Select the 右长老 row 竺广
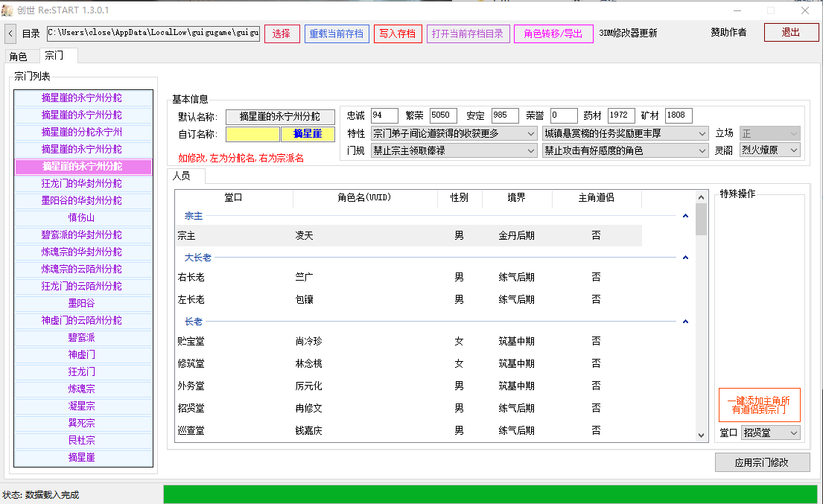823x504 pixels. click(x=408, y=277)
